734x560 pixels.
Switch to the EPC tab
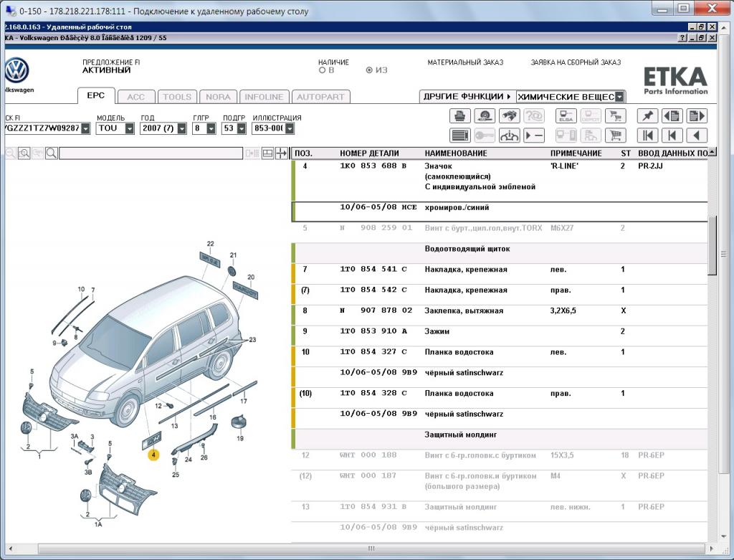(96, 95)
